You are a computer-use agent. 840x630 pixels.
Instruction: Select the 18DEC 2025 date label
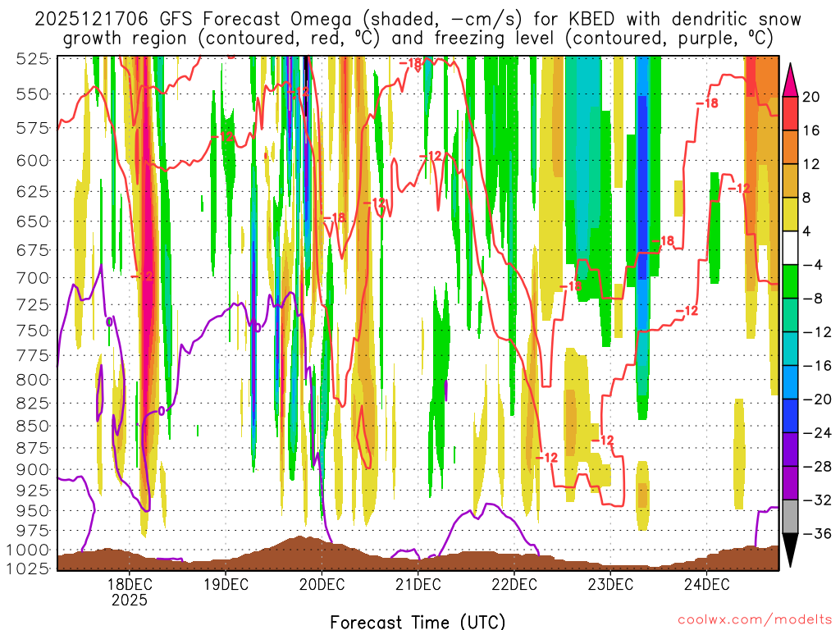pos(129,591)
